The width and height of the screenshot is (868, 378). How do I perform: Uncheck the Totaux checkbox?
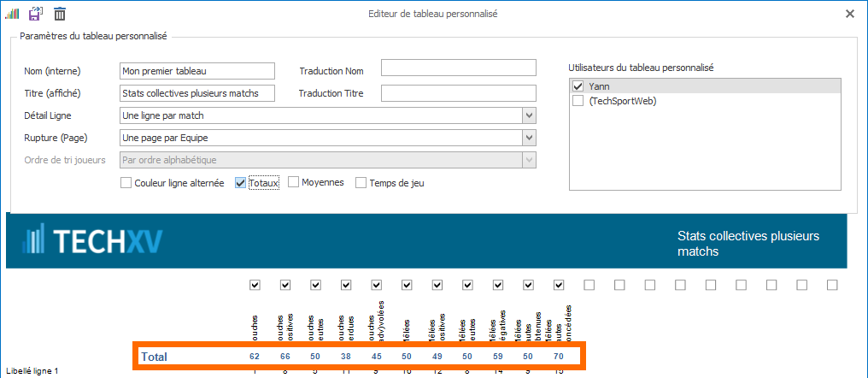coord(241,183)
